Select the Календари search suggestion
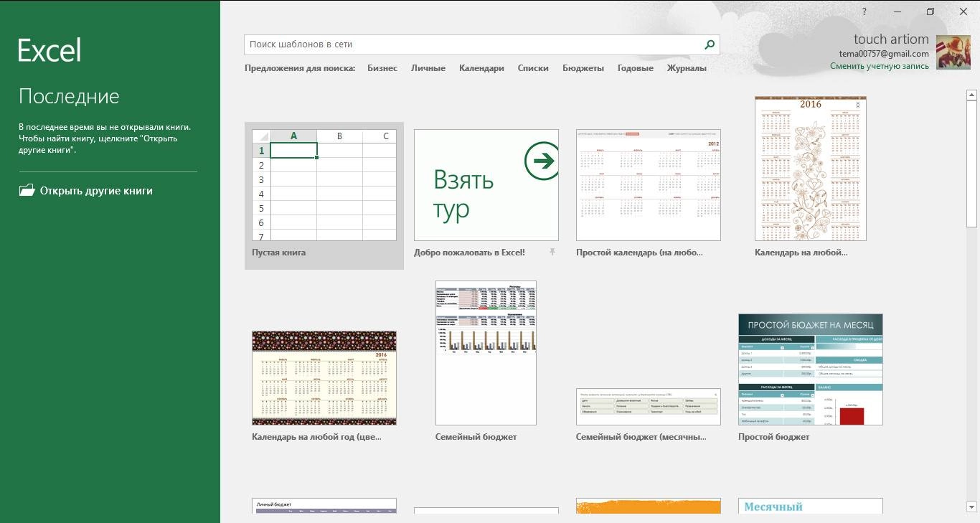Viewport: 980px width, 523px height. point(481,68)
